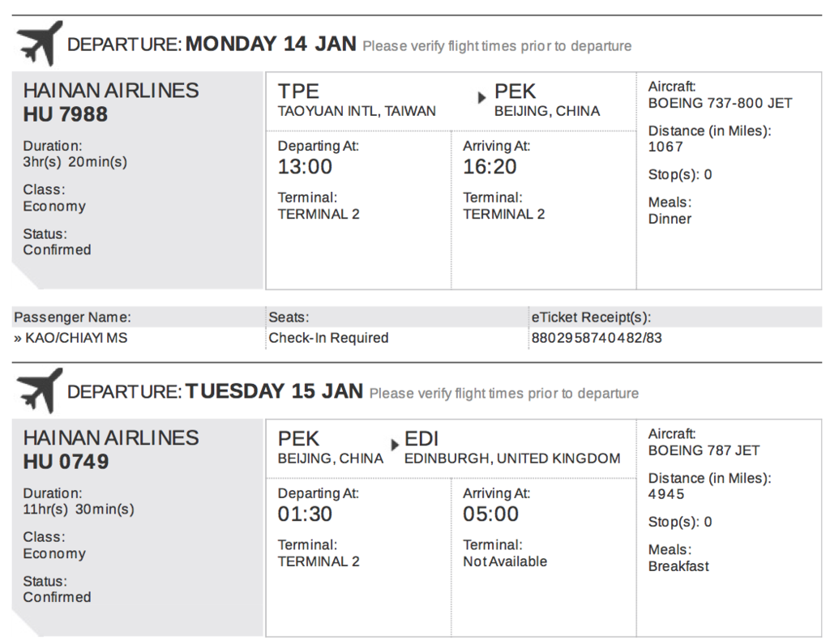Select passenger name KAO/CHIAYI MS
Image resolution: width=830 pixels, height=644 pixels.
coord(76,338)
